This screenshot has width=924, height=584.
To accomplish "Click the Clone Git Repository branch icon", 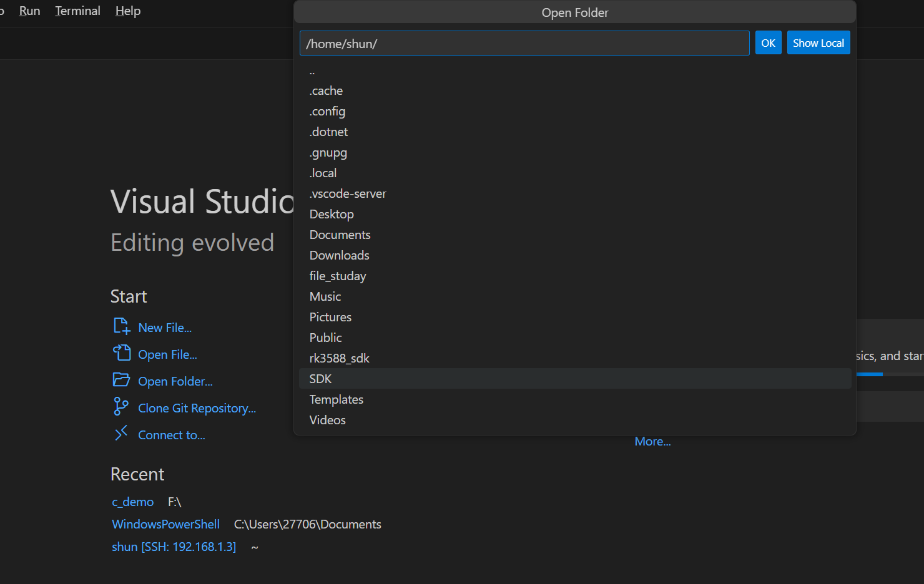I will pos(121,407).
